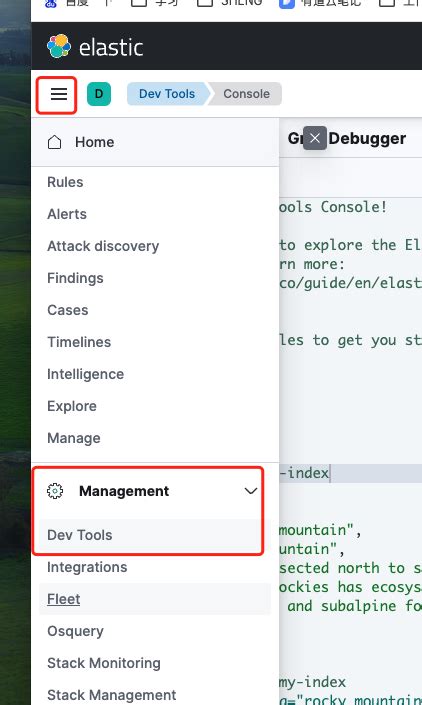Navigate to Cases
422x705 pixels.
67,310
